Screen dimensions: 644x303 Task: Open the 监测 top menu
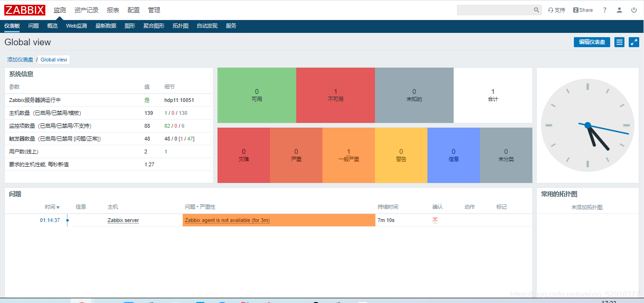[60, 10]
